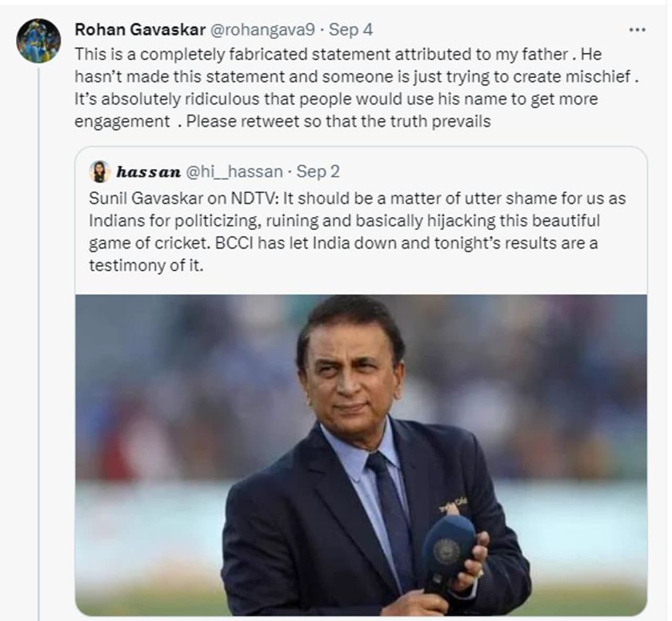Visit the @hi__hassan handle
Screen dimensions: 672x621
[234, 172]
